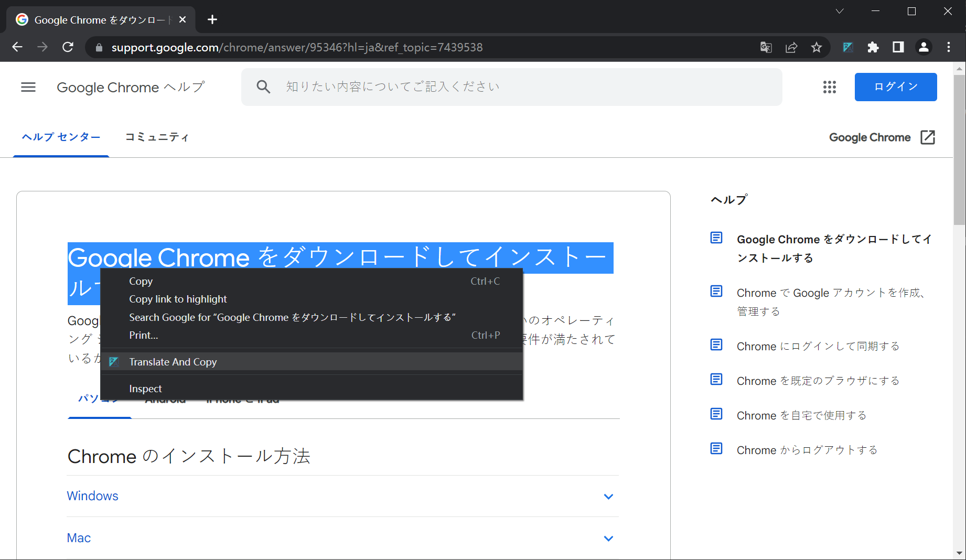Screen dimensions: 966x560
Task: Select the ヘルプ センター tab
Action: [61, 137]
